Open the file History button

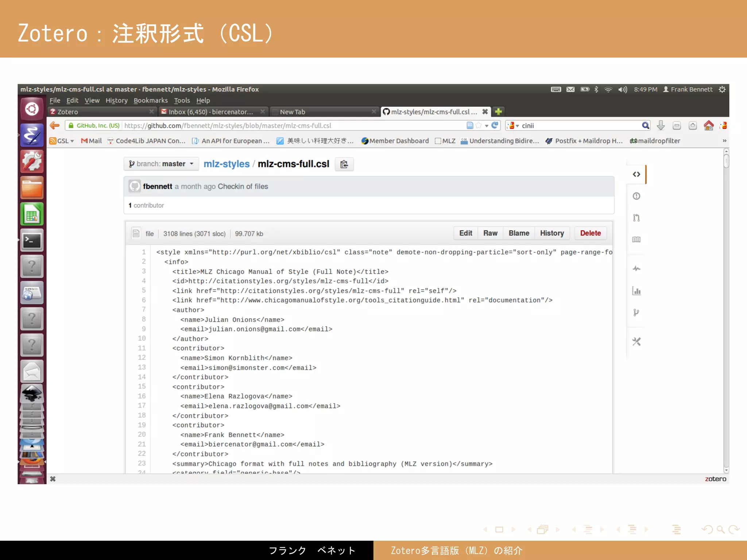pyautogui.click(x=552, y=233)
